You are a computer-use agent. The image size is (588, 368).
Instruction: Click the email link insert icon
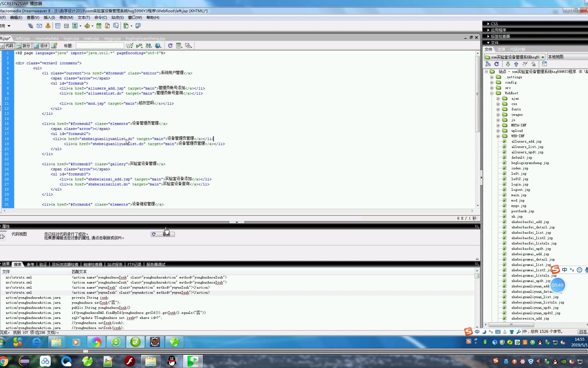click(x=39, y=26)
